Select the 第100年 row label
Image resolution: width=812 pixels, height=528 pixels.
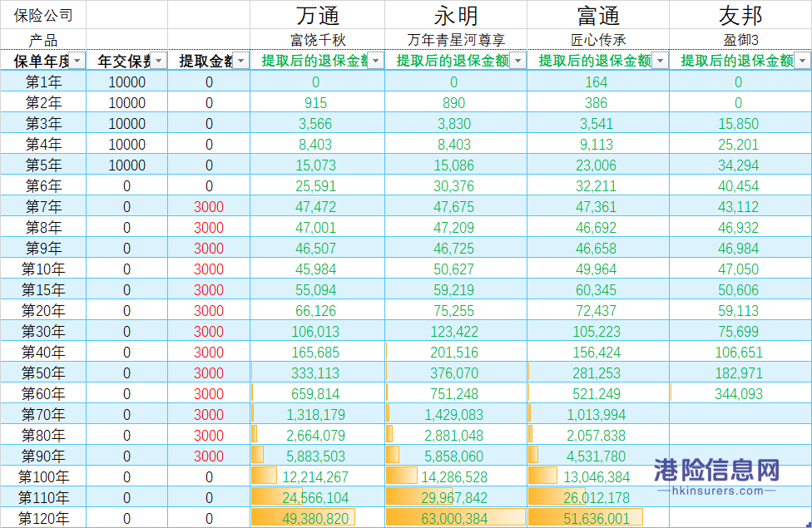[43, 476]
